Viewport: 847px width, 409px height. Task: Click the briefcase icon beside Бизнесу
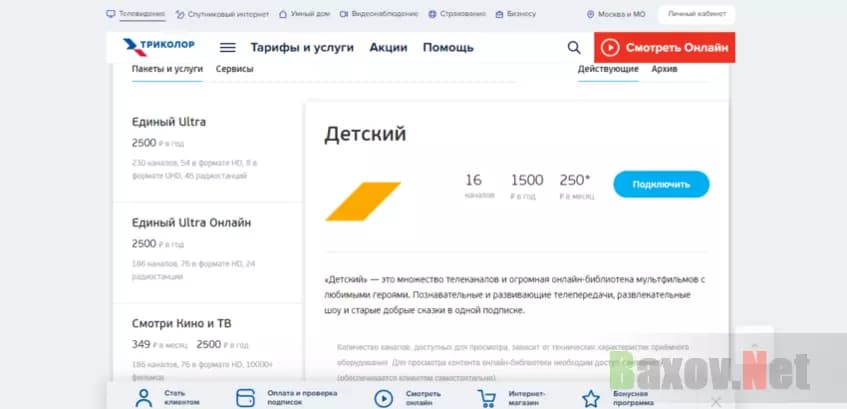point(499,14)
